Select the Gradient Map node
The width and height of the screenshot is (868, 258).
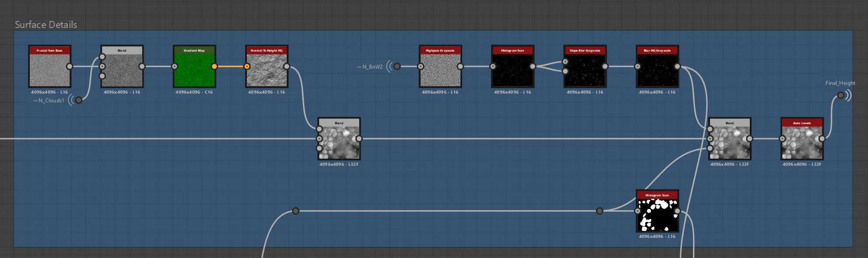[194, 66]
